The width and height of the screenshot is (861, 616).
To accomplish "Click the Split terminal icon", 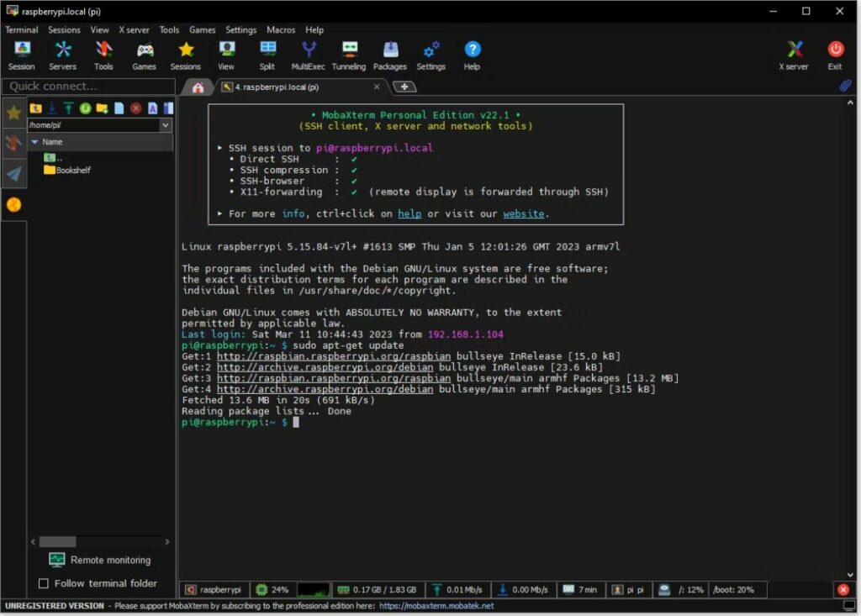I will click(267, 55).
